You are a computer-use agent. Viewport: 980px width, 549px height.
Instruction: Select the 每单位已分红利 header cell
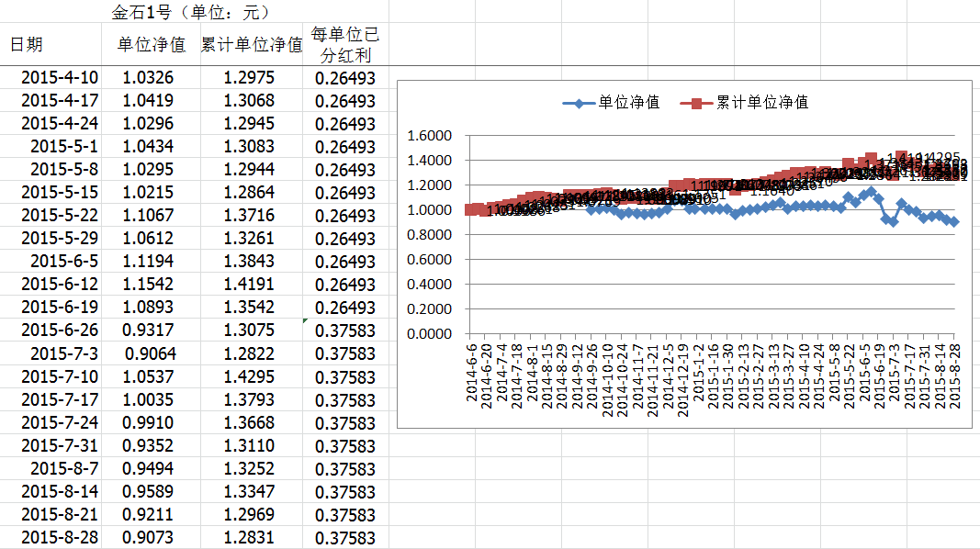[x=344, y=45]
